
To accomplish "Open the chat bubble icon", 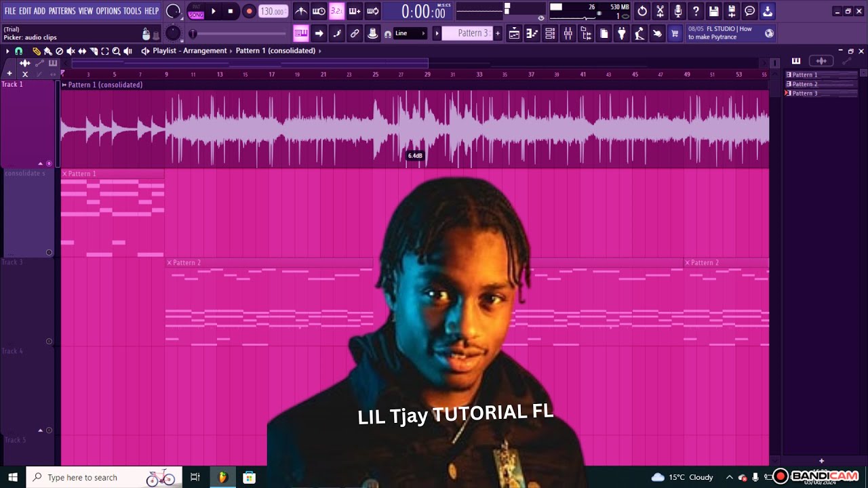I will coord(749,12).
